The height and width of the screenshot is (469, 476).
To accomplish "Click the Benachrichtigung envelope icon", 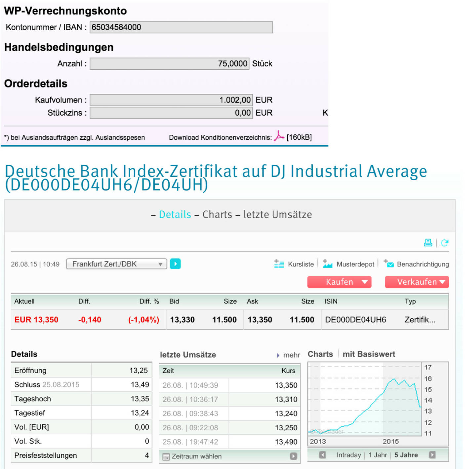I will tap(389, 264).
